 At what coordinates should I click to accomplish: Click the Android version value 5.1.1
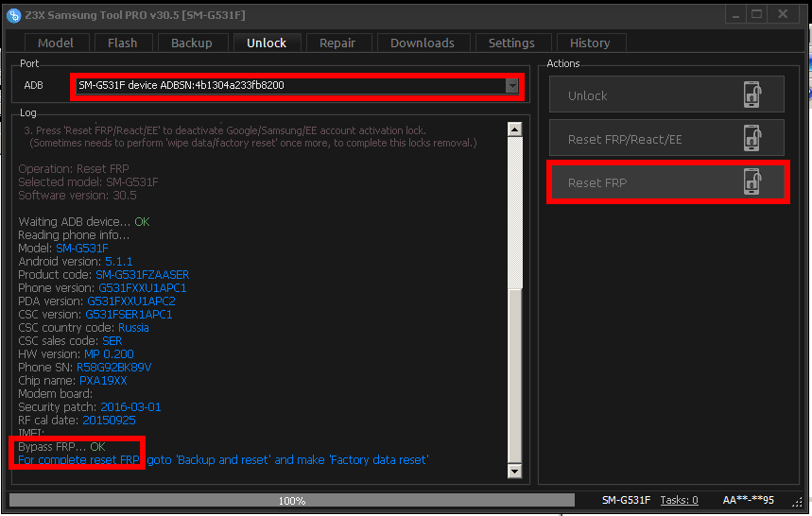pyautogui.click(x=118, y=262)
